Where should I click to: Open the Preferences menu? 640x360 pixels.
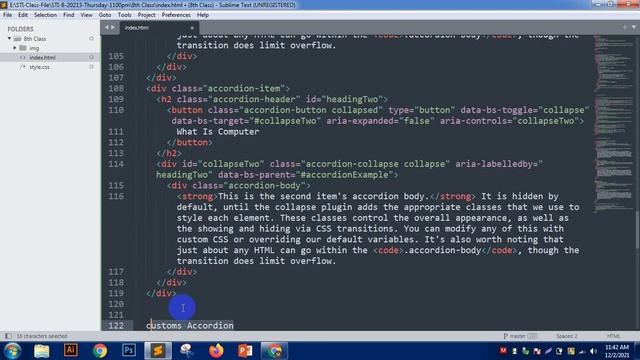click(176, 15)
